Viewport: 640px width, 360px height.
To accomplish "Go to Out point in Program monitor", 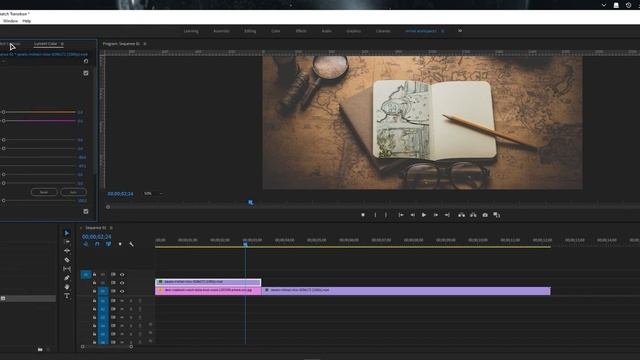I will pos(447,215).
